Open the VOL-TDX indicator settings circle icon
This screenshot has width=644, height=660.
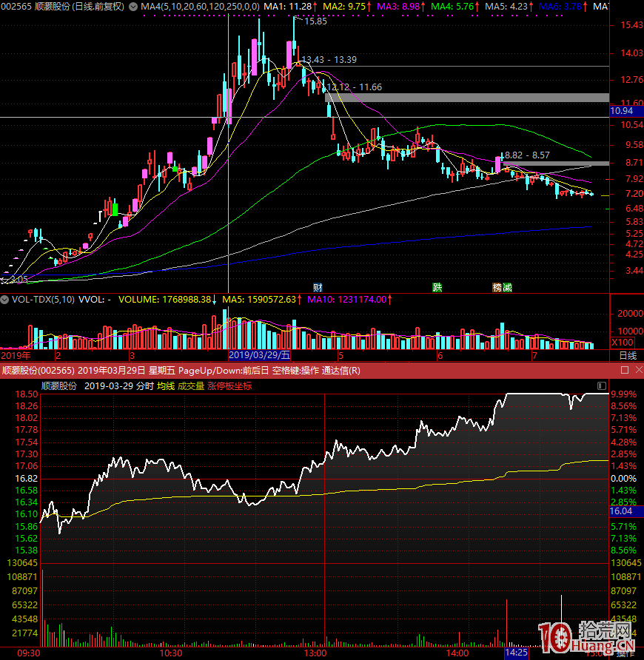(4, 300)
